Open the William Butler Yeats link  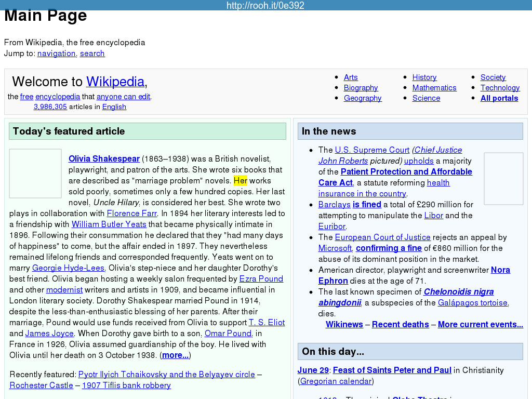click(109, 224)
